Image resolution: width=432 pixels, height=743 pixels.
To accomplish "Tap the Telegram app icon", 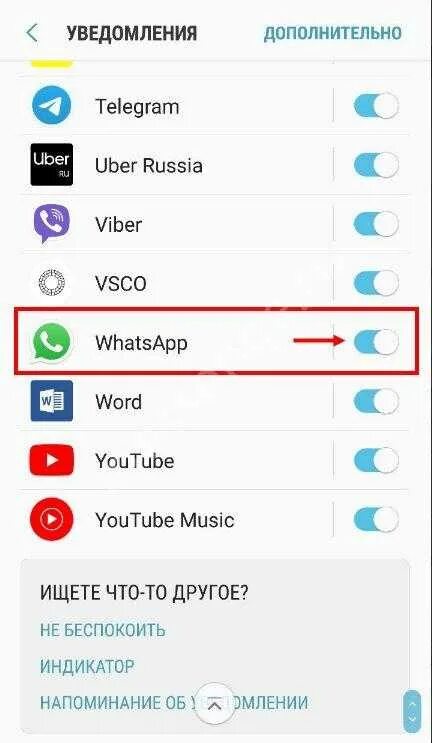I will [52, 106].
